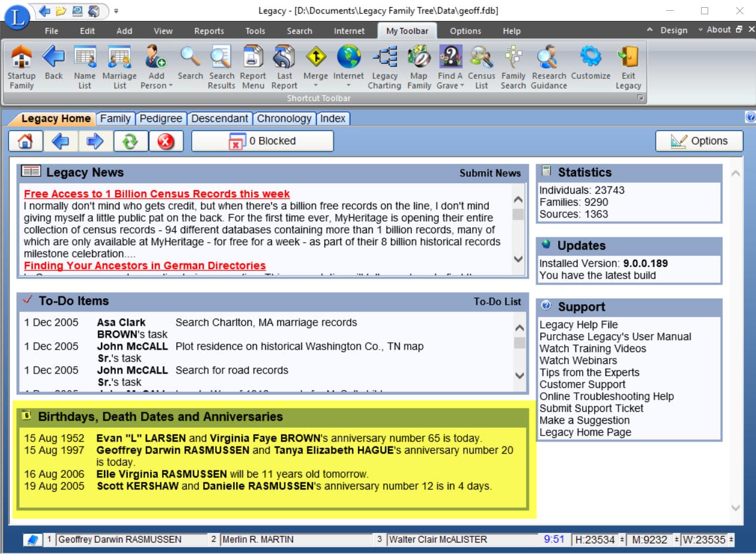Image resolution: width=756 pixels, height=554 pixels.
Task: Click the Submit News link
Action: (x=490, y=173)
